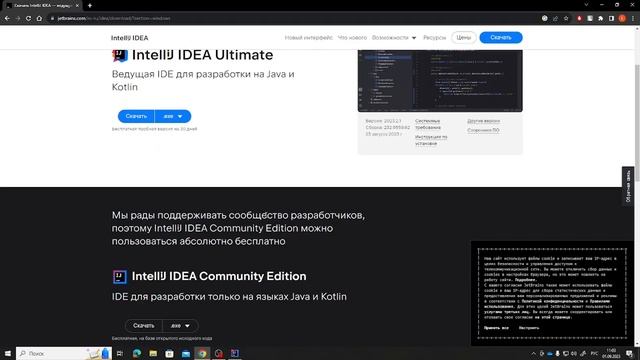Click the IntelliJ IDEA Community Edition logo icon

coord(120,277)
